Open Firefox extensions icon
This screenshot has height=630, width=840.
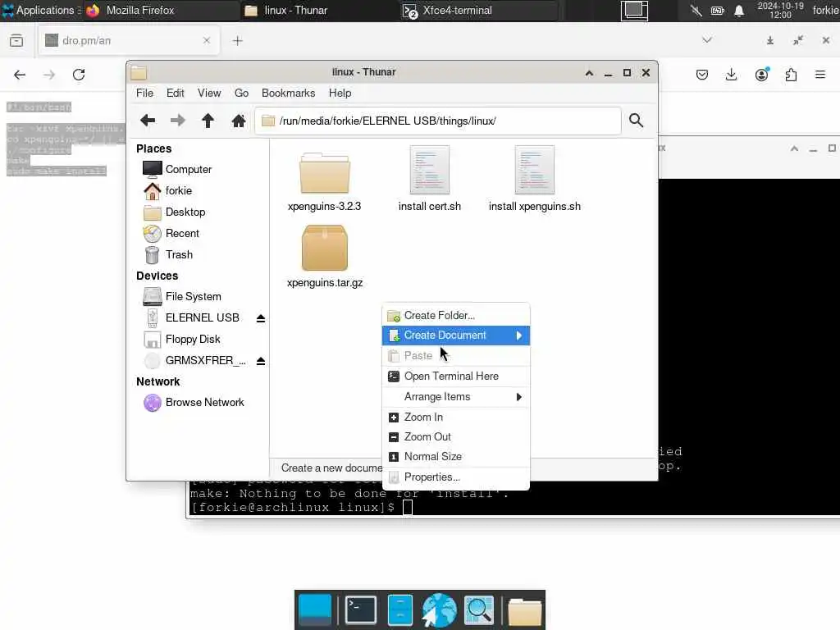(x=792, y=75)
